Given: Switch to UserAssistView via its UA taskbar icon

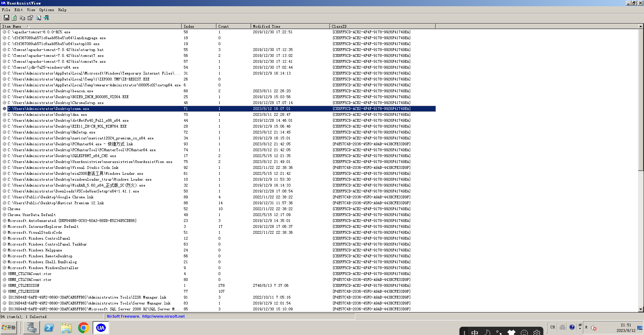Looking at the screenshot, I should click(x=101, y=327).
